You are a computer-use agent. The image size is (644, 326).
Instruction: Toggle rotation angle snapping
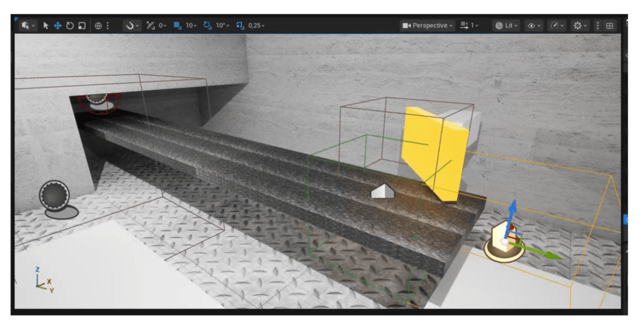coord(207,26)
